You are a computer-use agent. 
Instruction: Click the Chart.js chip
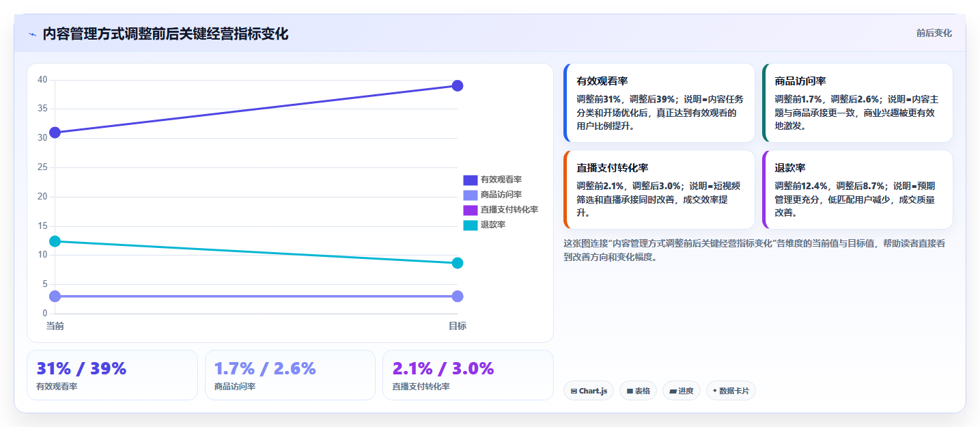(589, 391)
